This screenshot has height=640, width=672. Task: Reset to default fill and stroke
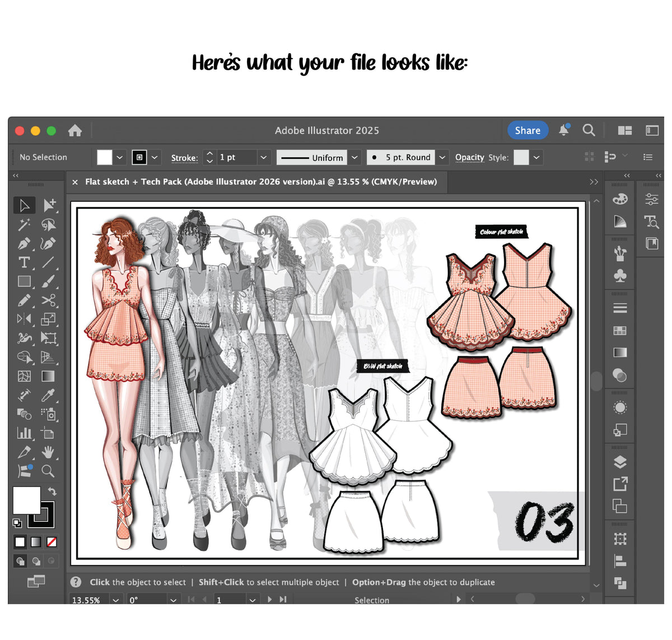(x=17, y=523)
